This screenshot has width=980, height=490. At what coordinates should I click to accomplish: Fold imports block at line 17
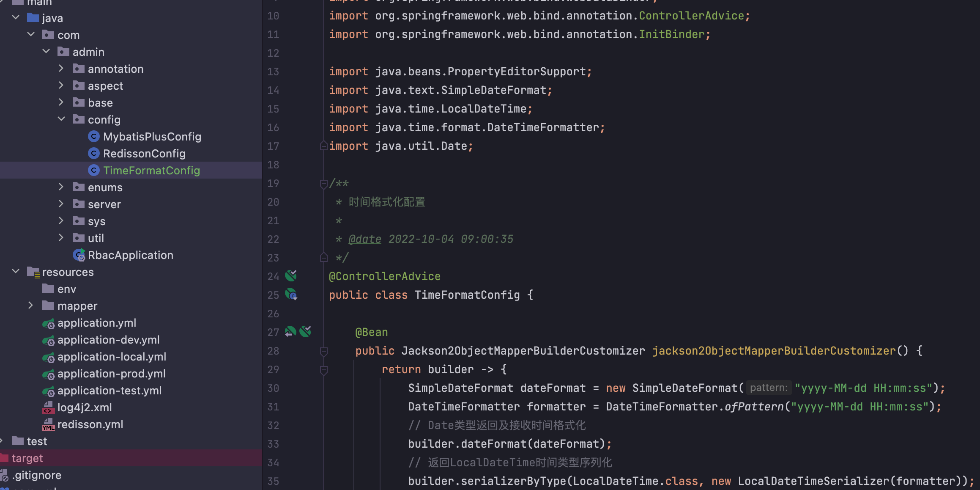(x=324, y=146)
